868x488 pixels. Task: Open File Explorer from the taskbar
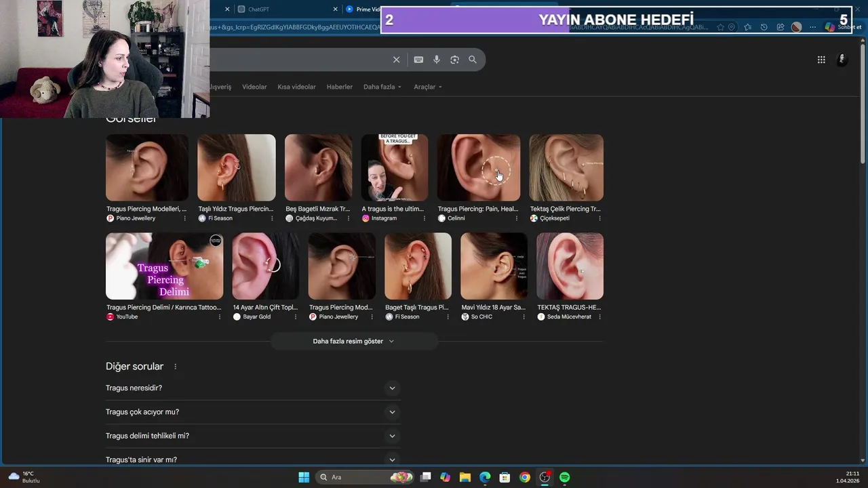465,477
